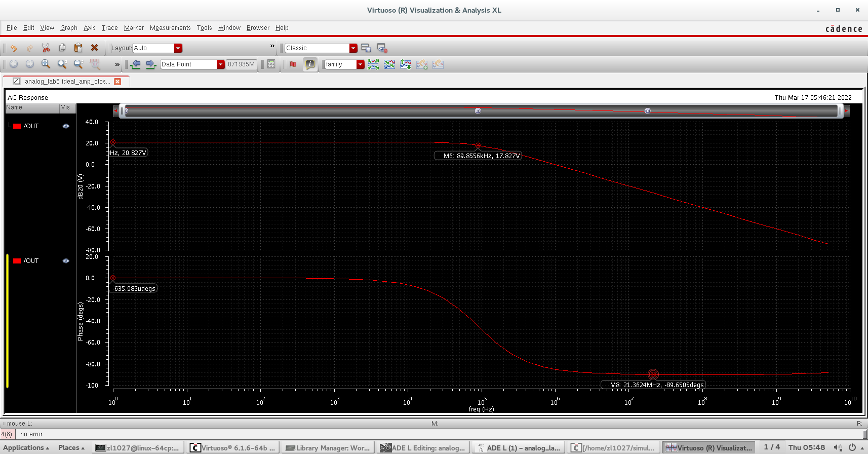The width and height of the screenshot is (868, 454).
Task: Select the M8 21.3624MHz marker label
Action: 653,385
